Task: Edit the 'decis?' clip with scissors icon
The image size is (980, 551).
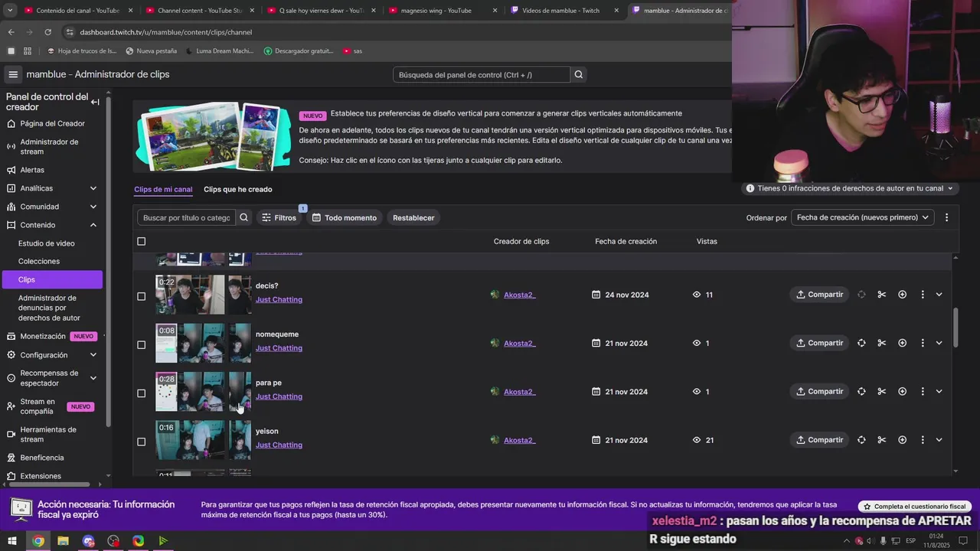Action: 882,295
